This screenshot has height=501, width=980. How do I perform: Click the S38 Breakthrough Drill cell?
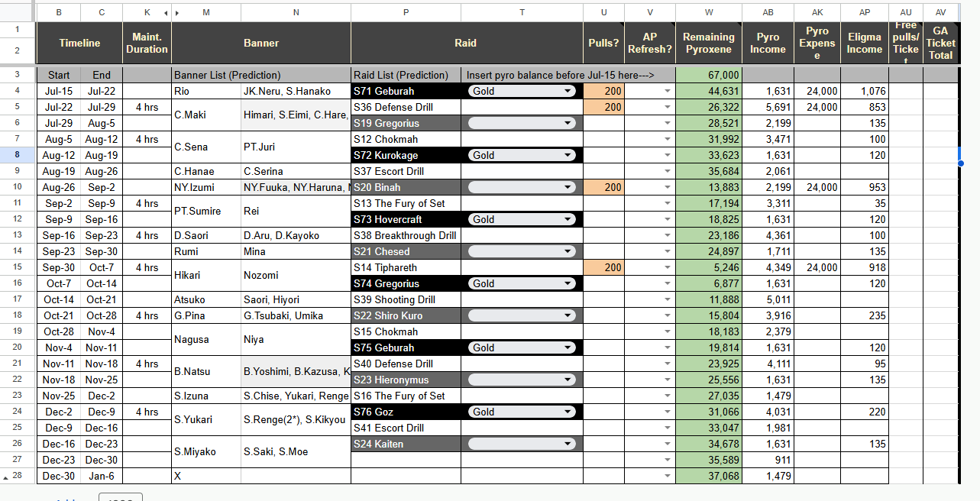tap(406, 235)
